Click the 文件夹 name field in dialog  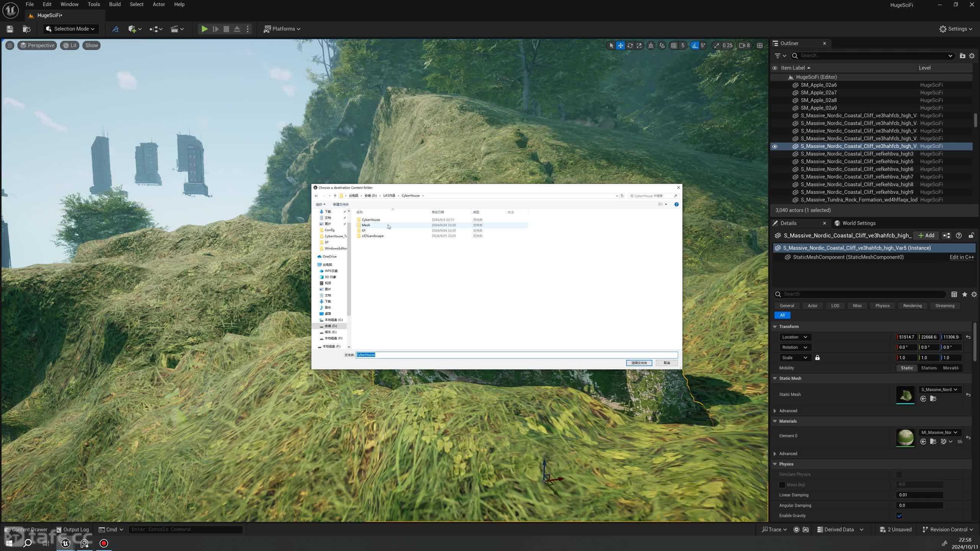click(x=516, y=355)
